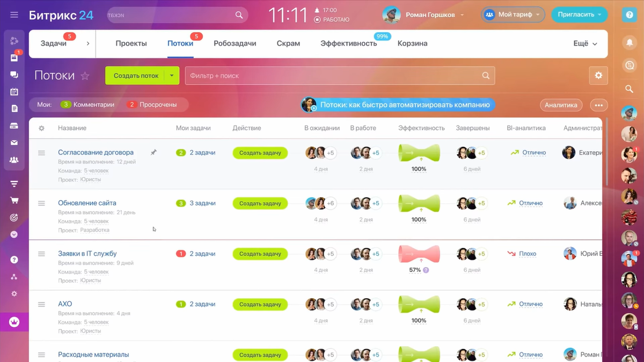The width and height of the screenshot is (644, 362).
Task: Click the notifications bell in the right panel
Action: (629, 43)
